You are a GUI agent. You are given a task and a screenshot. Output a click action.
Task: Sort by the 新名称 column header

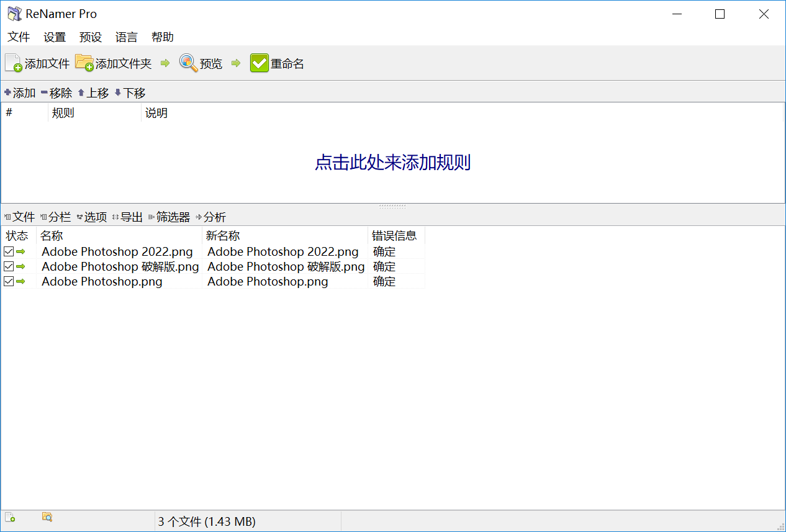coord(285,236)
